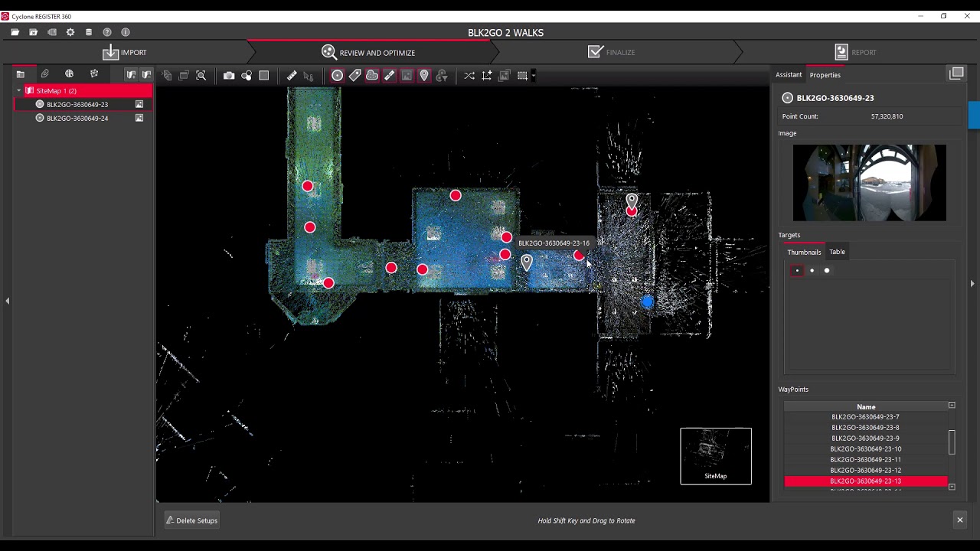Open the info icon in top bar

(x=126, y=32)
